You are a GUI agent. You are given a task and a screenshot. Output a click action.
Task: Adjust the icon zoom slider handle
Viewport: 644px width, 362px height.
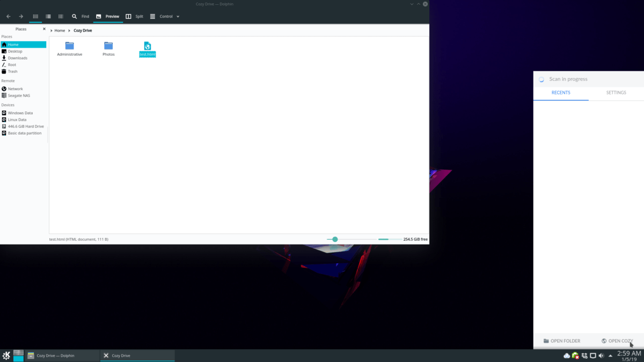click(335, 239)
